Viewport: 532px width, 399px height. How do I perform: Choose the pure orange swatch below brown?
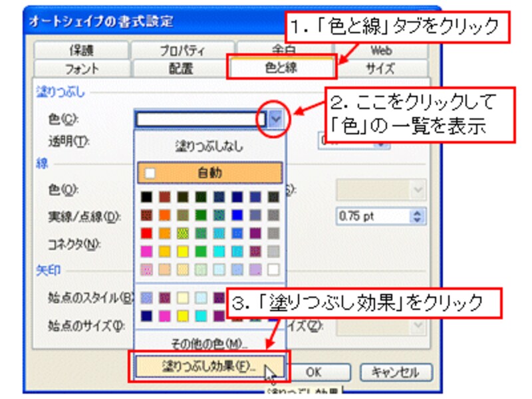coord(164,215)
